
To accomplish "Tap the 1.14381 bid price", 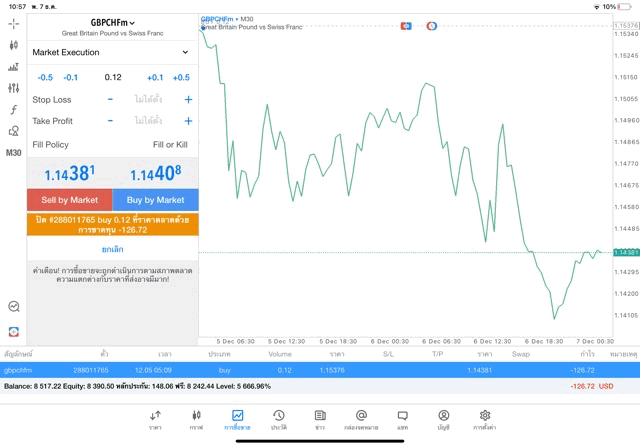I will [x=70, y=173].
